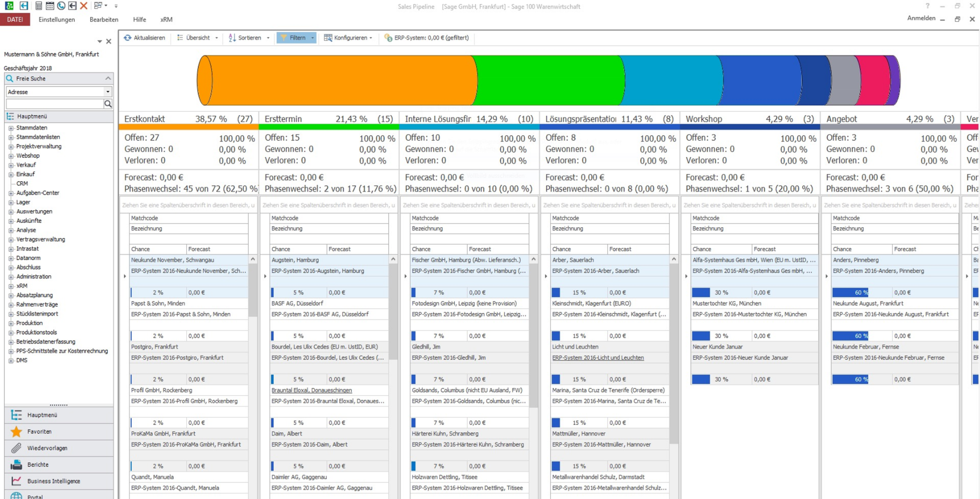
Task: Open the Adresse search type dropdown
Action: 107,92
